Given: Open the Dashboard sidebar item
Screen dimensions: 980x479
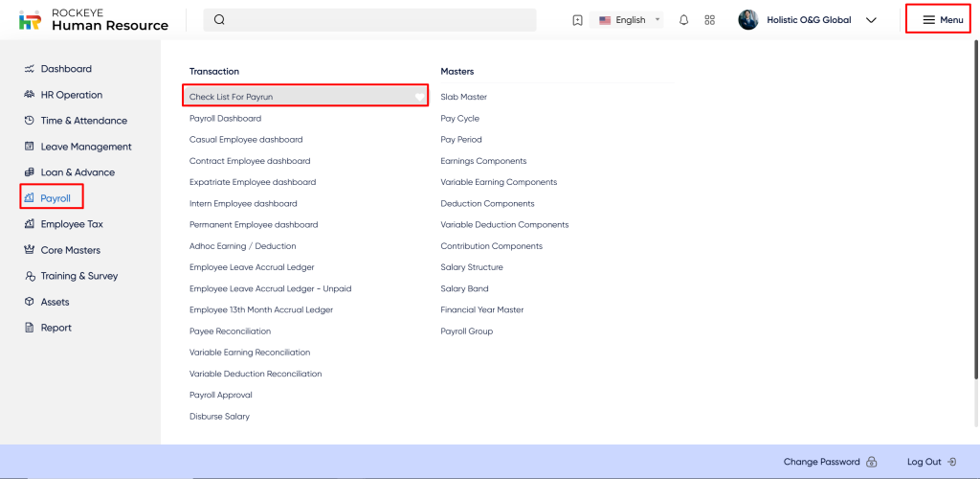Looking at the screenshot, I should (x=66, y=69).
